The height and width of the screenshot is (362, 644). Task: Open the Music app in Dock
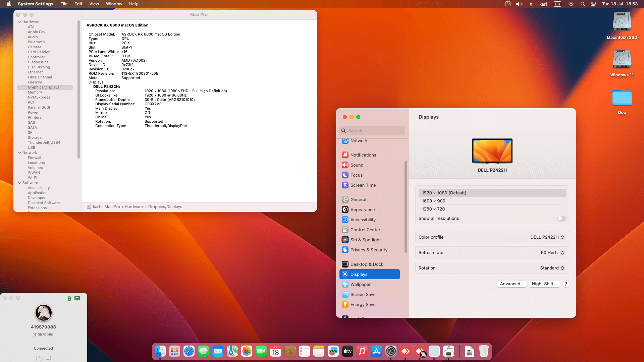pos(362,351)
